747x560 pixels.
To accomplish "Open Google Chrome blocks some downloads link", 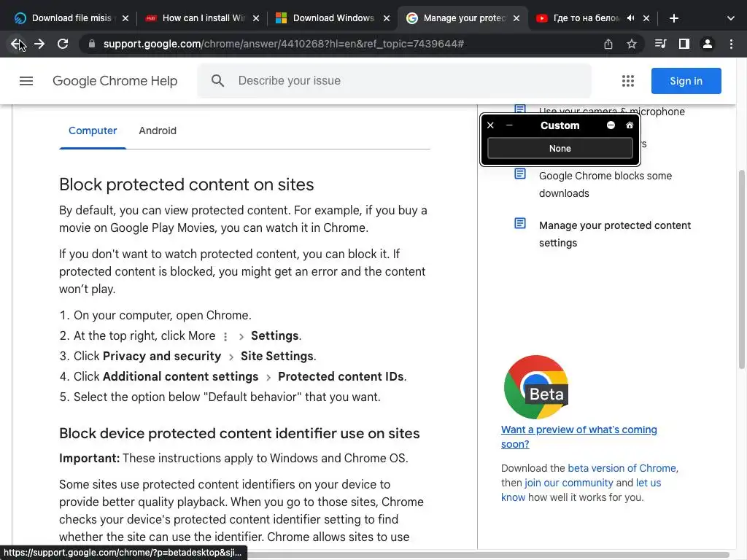I will click(605, 184).
